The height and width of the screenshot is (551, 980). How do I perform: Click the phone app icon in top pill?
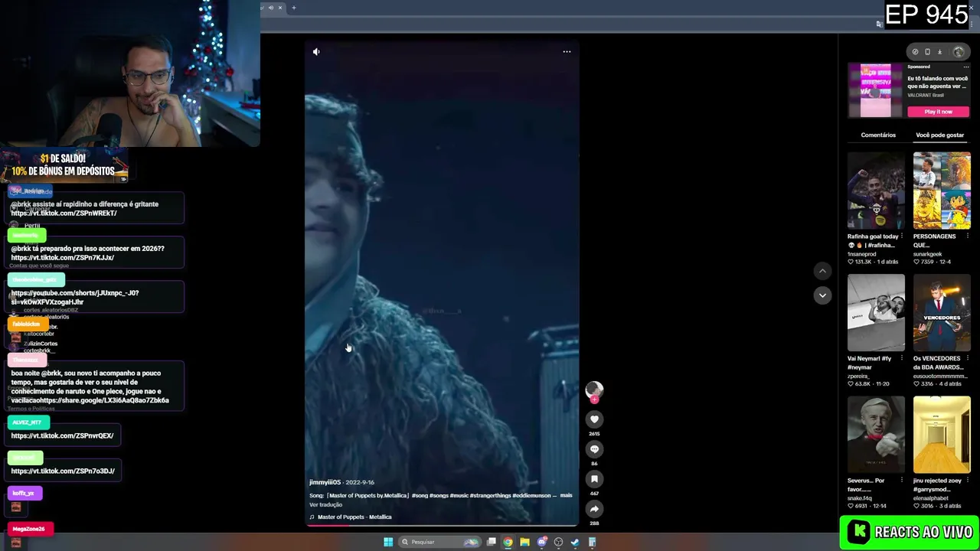click(x=927, y=52)
